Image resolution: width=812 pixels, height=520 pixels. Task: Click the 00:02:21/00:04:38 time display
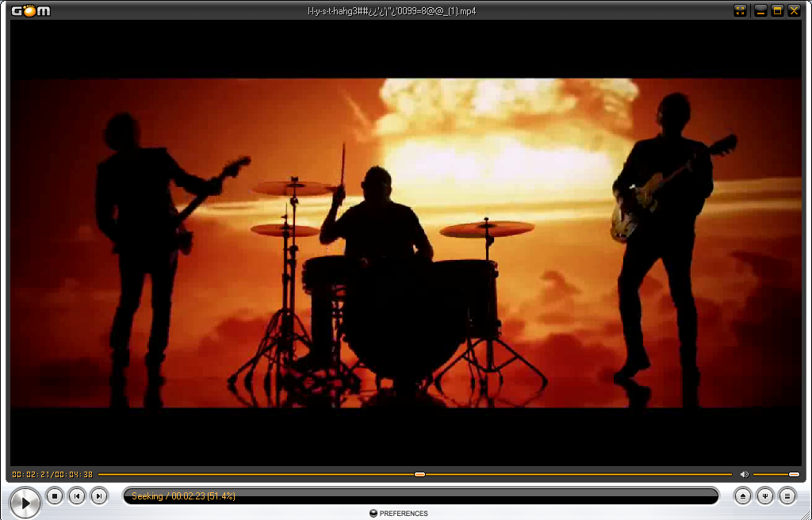pos(52,475)
